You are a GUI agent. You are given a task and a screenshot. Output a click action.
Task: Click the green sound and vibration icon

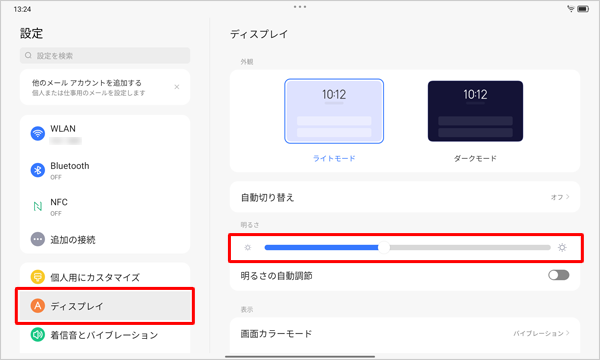(38, 335)
